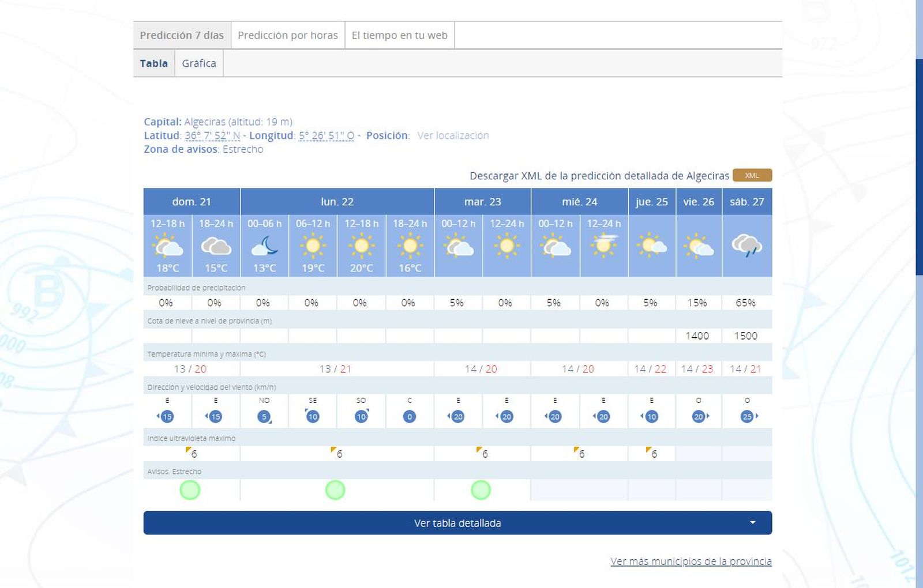Switch to the Gráfica tab

pyautogui.click(x=198, y=63)
